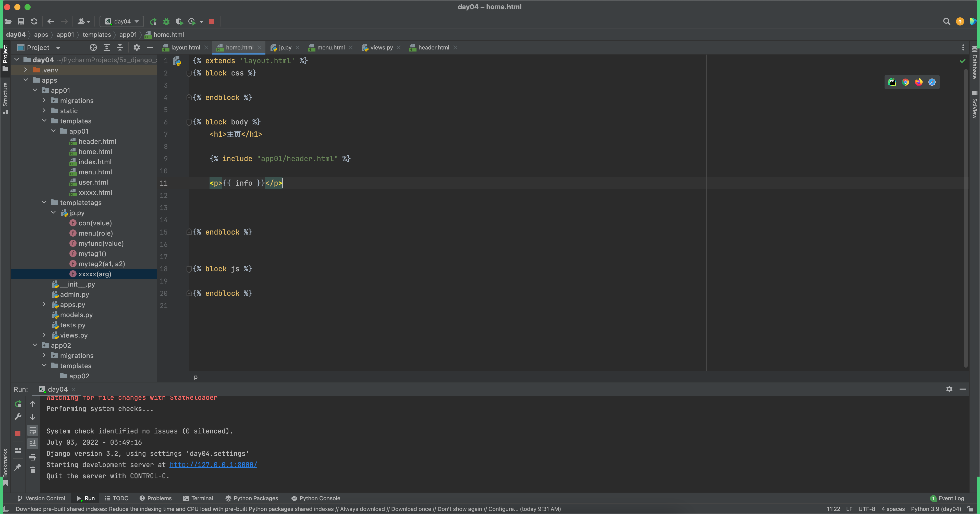This screenshot has width=980, height=514.
Task: Toggle Soft-Wrap in Run console
Action: pos(33,430)
